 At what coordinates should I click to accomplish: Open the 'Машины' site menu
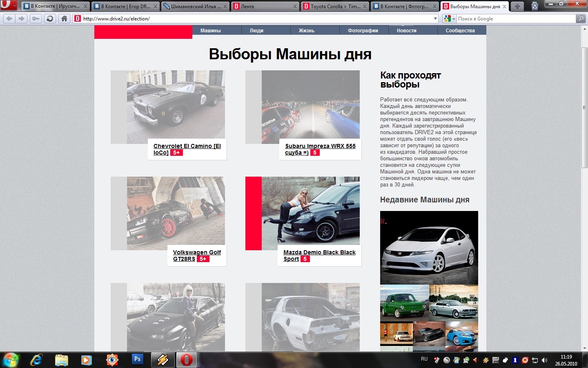211,31
